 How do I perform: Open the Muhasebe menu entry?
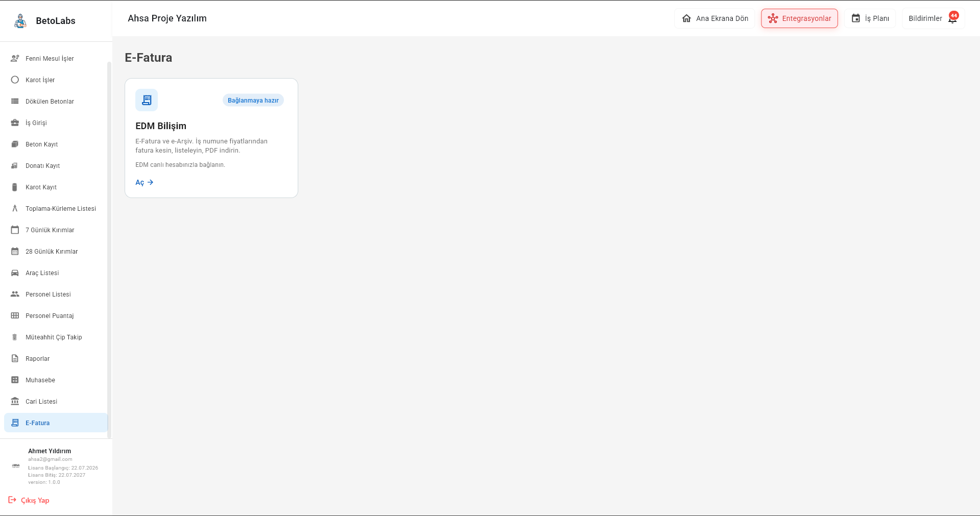(56, 380)
